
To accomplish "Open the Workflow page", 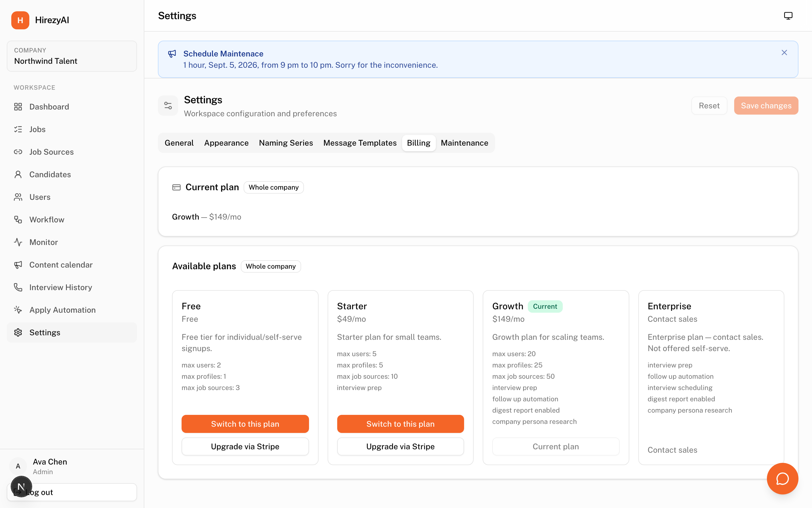I will pyautogui.click(x=72, y=220).
